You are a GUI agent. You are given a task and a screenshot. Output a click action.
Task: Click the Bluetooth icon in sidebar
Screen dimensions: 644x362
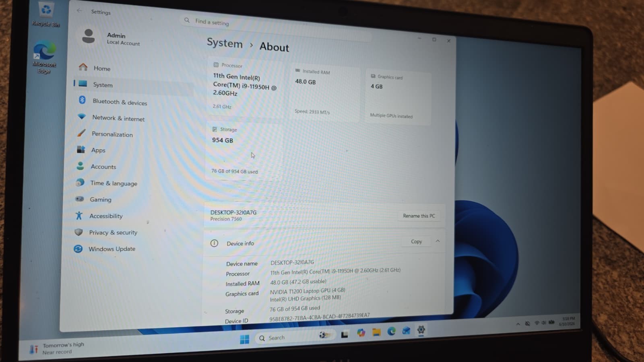82,100
